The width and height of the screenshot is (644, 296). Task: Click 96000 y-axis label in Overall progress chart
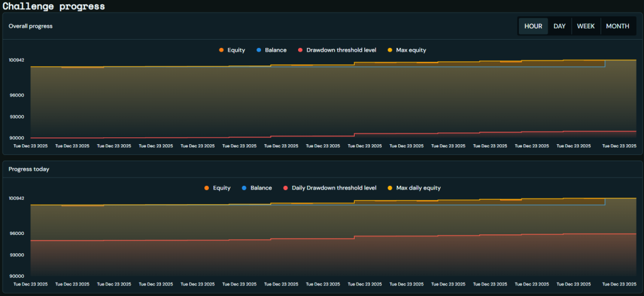pyautogui.click(x=17, y=95)
